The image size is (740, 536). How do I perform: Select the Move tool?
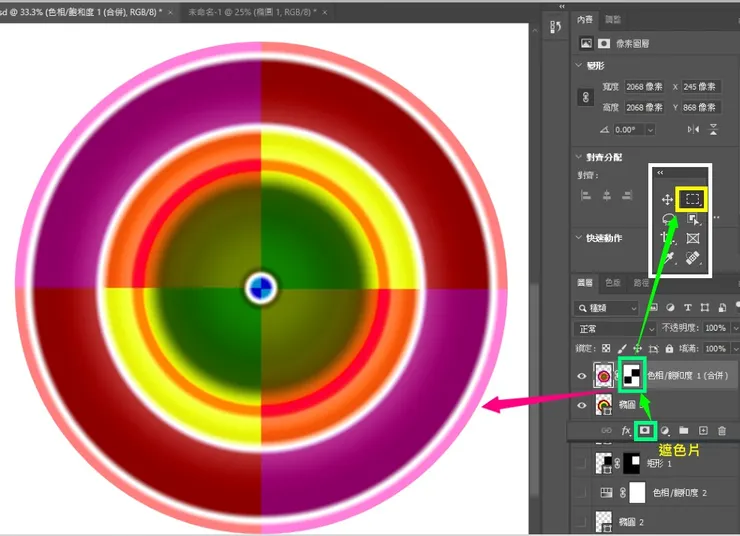point(667,200)
